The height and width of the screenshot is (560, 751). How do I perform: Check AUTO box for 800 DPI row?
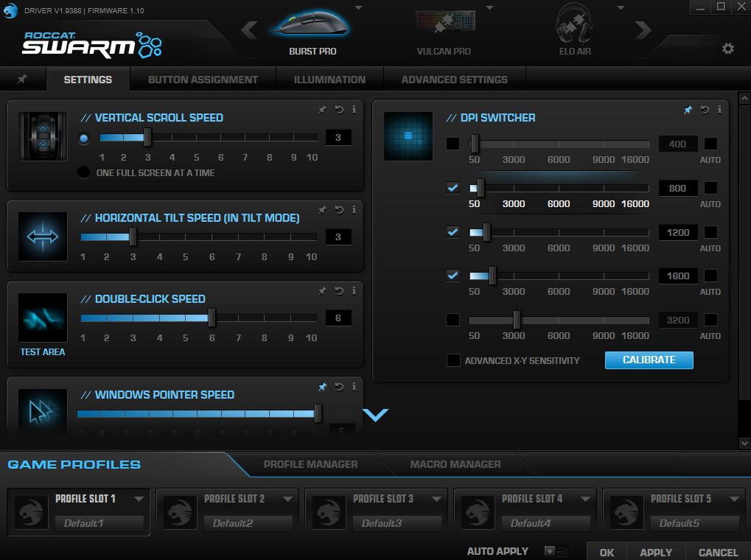[710, 188]
